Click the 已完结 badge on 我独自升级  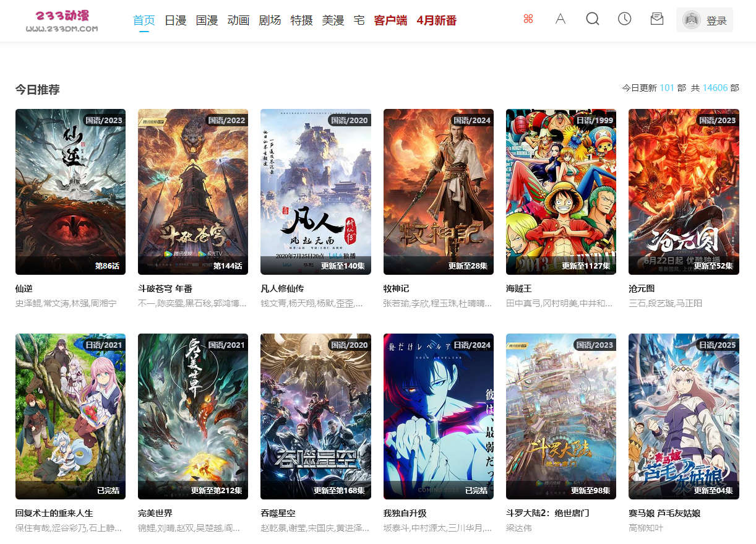click(x=476, y=491)
